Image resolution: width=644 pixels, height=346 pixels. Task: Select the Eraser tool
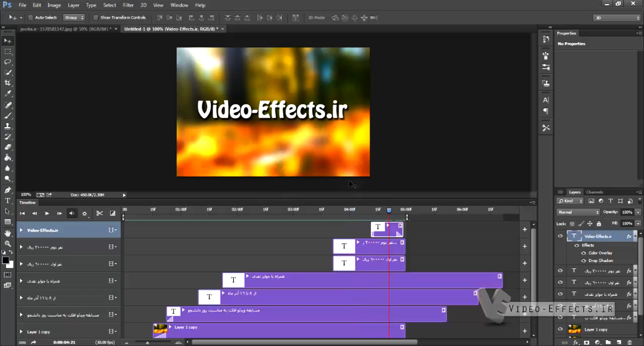click(8, 147)
